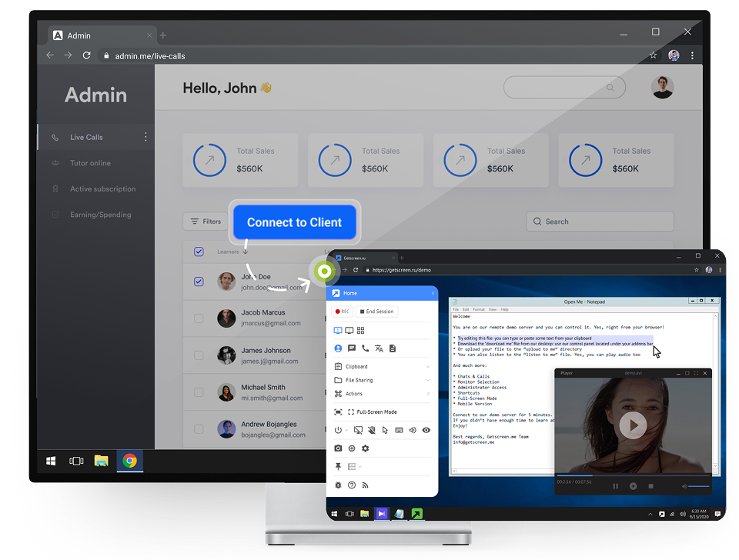
Task: Open Task View on the main taskbar
Action: tap(76, 461)
